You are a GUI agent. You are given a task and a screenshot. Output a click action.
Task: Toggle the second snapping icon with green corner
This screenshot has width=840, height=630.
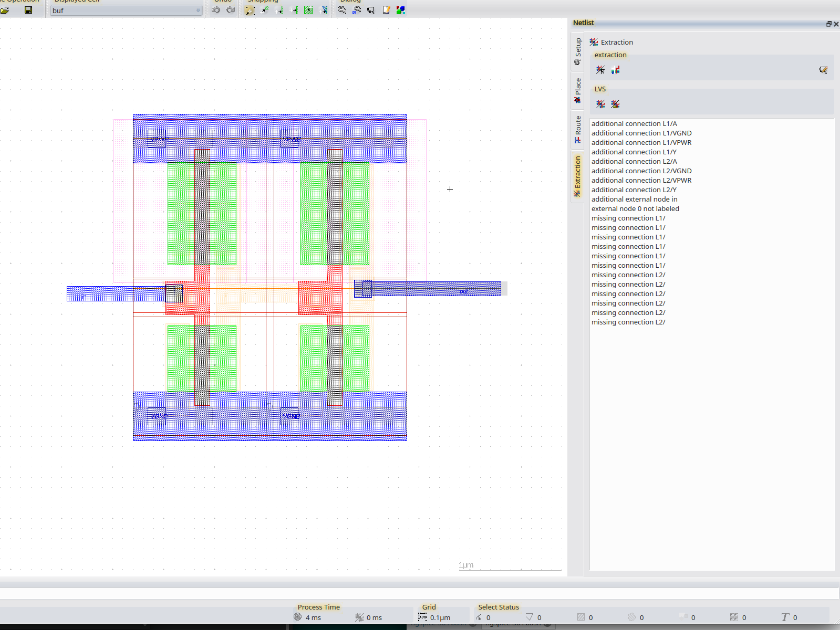265,10
